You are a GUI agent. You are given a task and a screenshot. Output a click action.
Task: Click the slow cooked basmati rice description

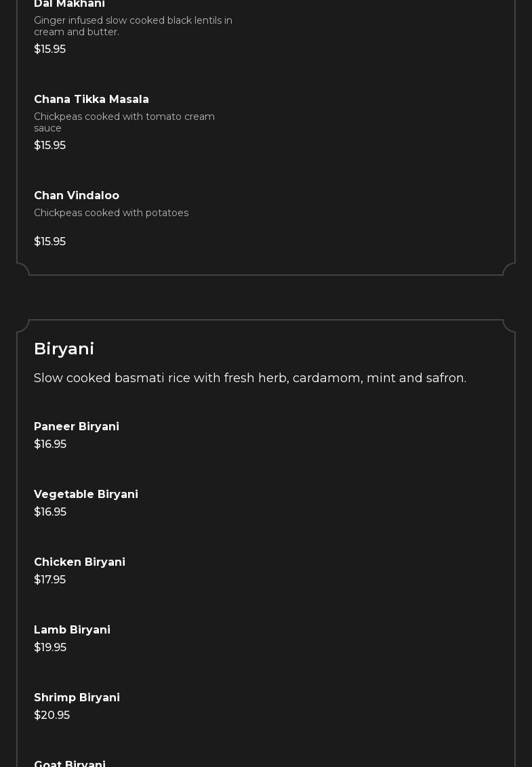click(250, 378)
